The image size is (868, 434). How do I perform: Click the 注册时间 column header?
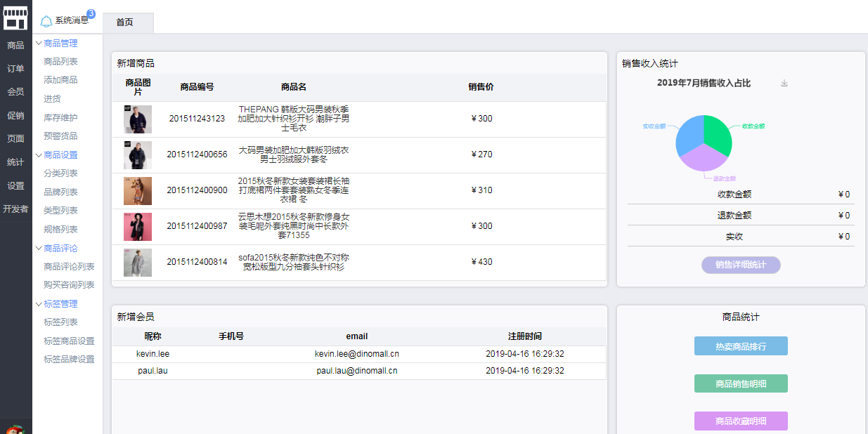(525, 336)
